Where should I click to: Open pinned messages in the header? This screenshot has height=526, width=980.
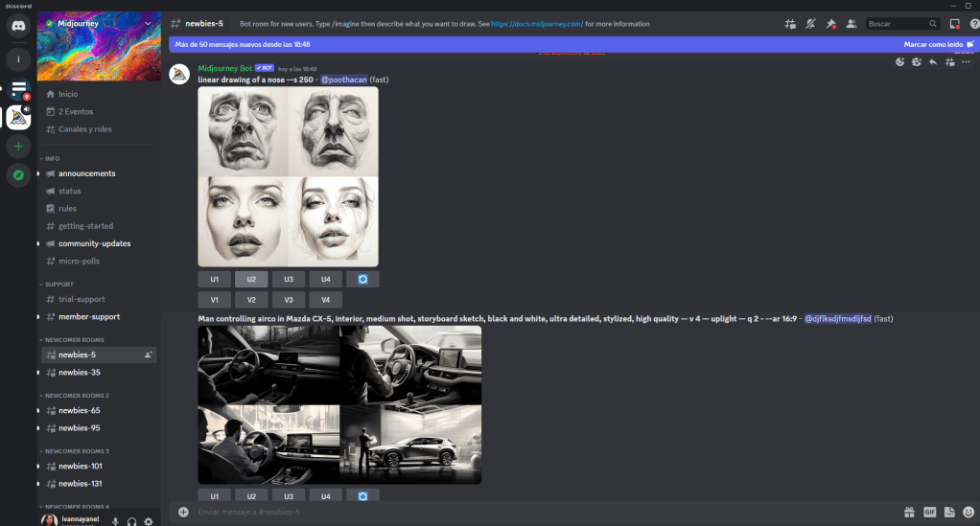click(x=830, y=24)
